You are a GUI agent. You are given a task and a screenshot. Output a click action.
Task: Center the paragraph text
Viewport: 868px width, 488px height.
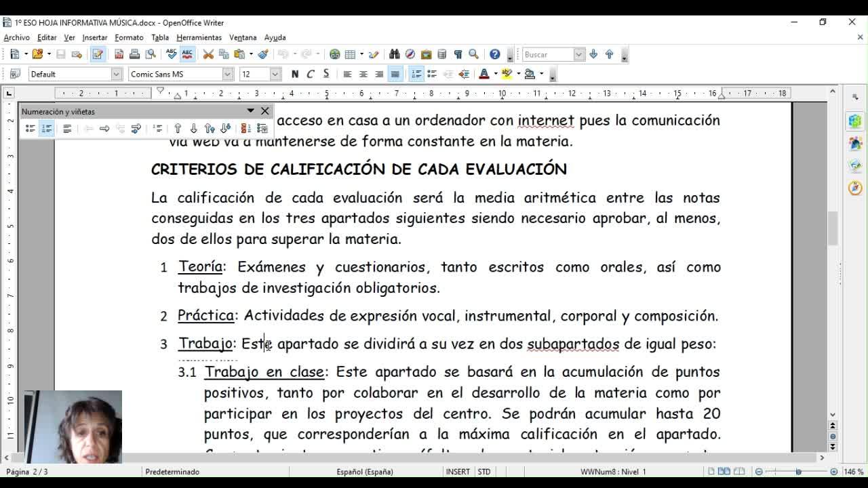tap(363, 74)
